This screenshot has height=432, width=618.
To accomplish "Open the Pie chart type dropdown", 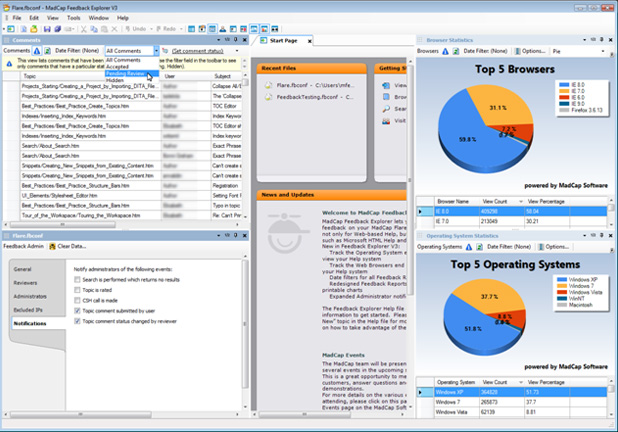I will pyautogui.click(x=603, y=51).
